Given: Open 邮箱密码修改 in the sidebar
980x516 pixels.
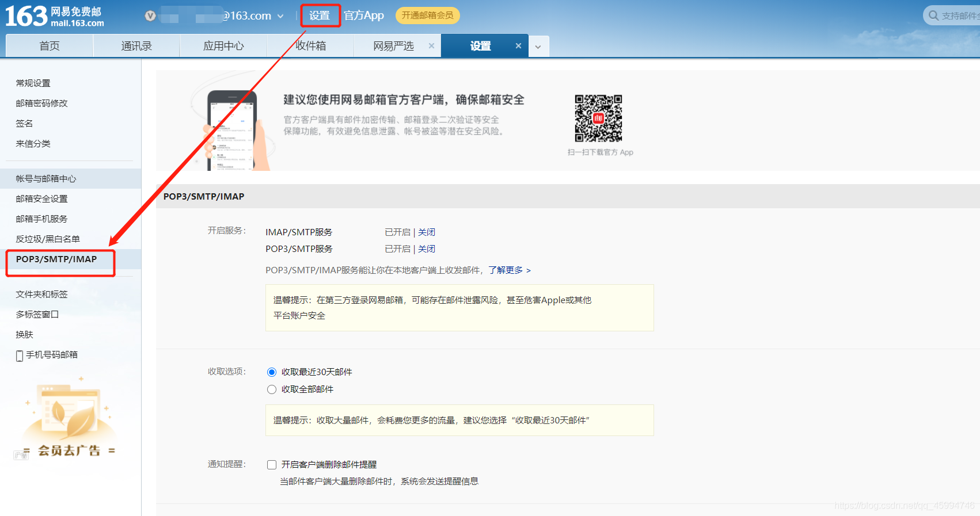Looking at the screenshot, I should click(x=41, y=103).
